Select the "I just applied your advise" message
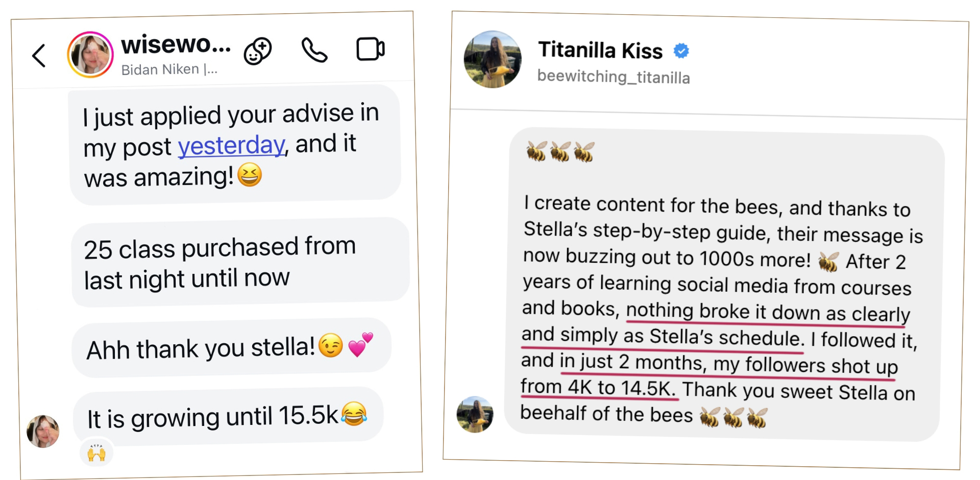 (235, 145)
